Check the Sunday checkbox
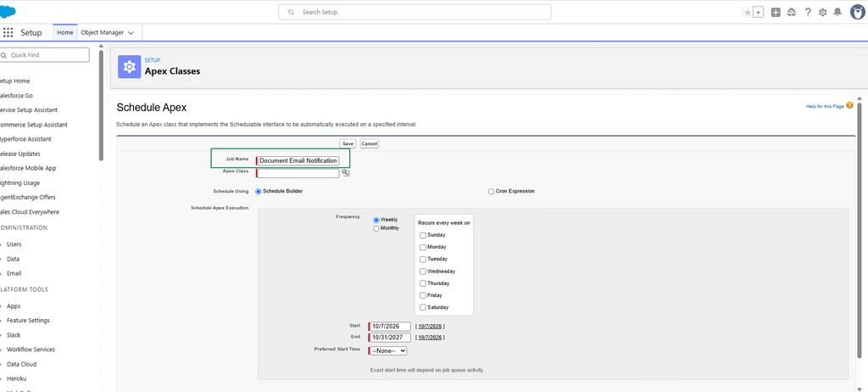 click(423, 235)
